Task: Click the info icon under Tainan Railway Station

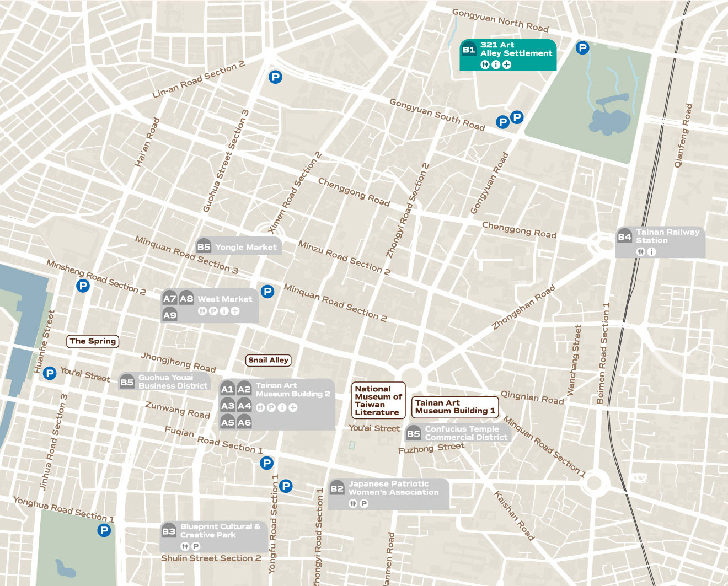Action: (x=652, y=252)
